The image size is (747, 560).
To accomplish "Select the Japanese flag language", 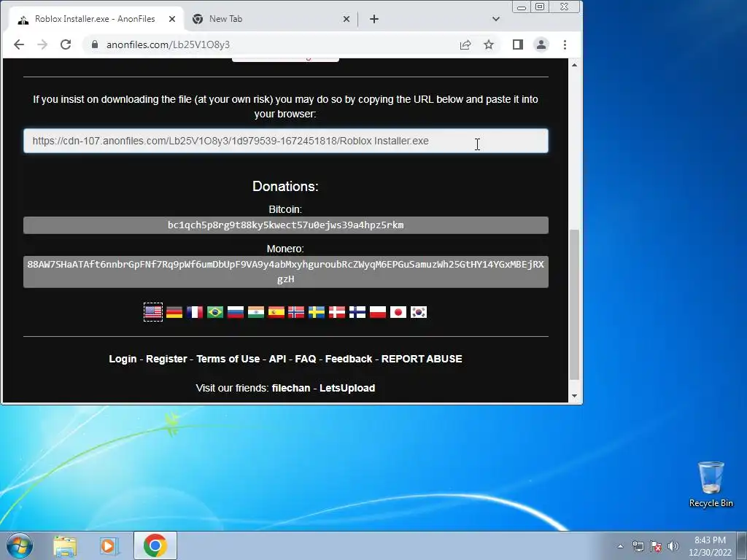I will [398, 312].
